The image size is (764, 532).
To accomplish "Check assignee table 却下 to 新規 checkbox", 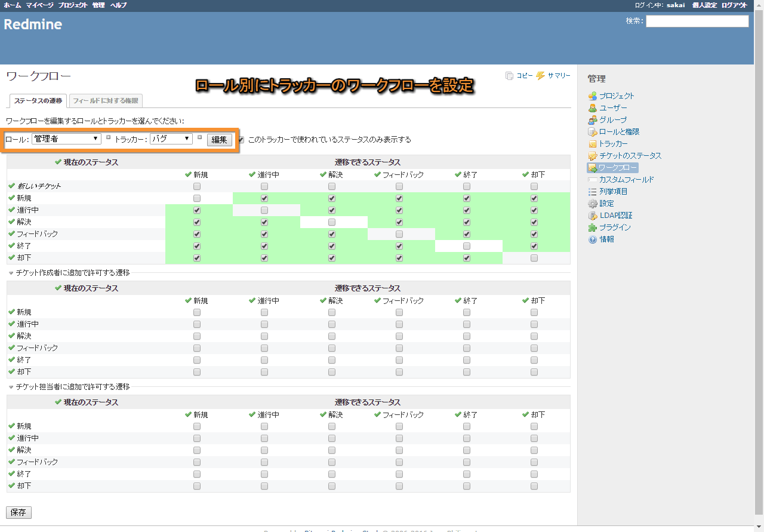I will (197, 486).
